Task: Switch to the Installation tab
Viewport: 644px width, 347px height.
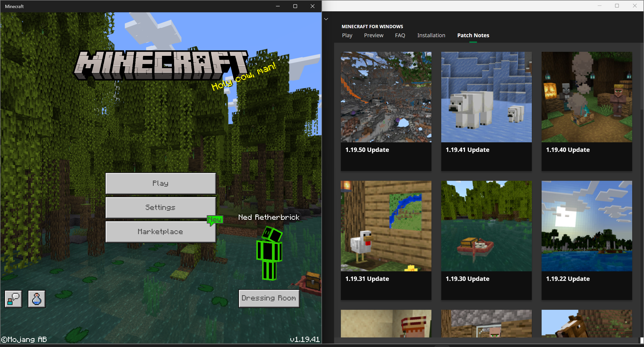Action: [x=431, y=35]
